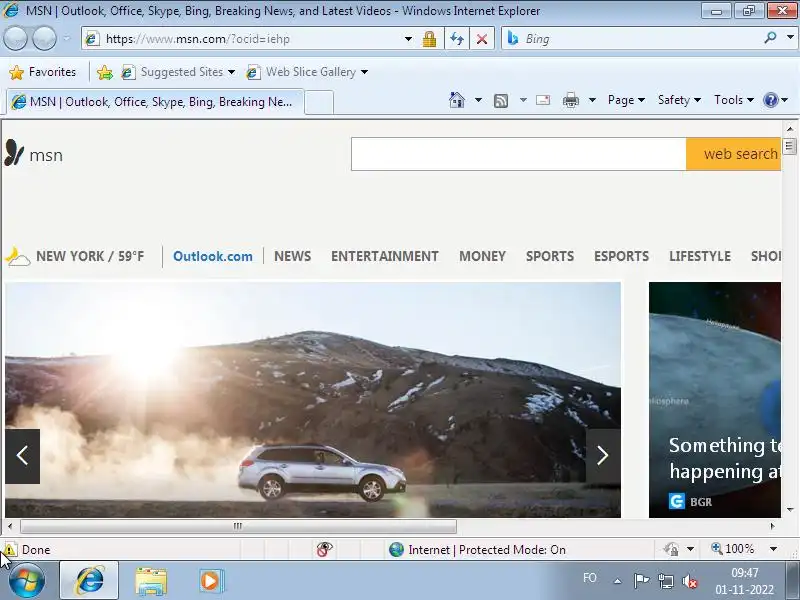Launch Windows Media Player from taskbar
This screenshot has height=600, width=800.
point(210,581)
